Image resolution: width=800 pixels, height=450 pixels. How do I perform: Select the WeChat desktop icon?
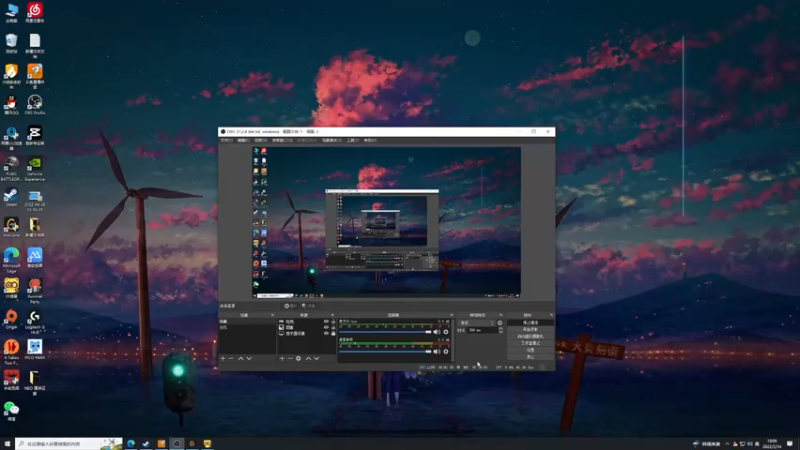(x=11, y=411)
